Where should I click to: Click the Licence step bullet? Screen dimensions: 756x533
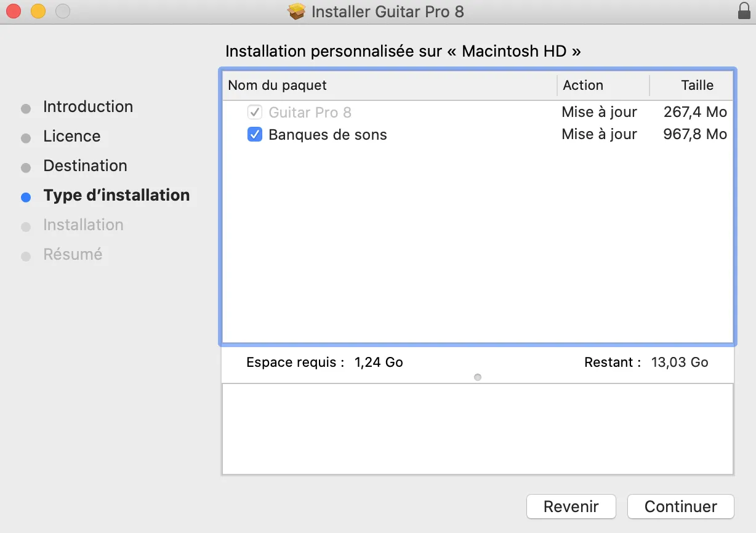pos(26,138)
